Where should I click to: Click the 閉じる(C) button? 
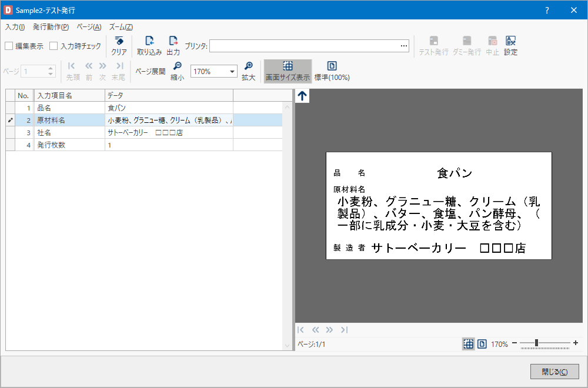[554, 372]
